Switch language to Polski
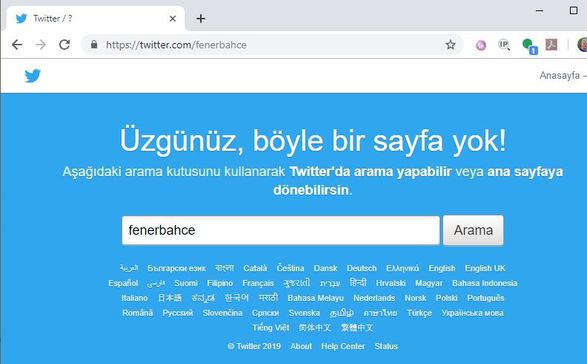587x364 pixels. coord(446,298)
